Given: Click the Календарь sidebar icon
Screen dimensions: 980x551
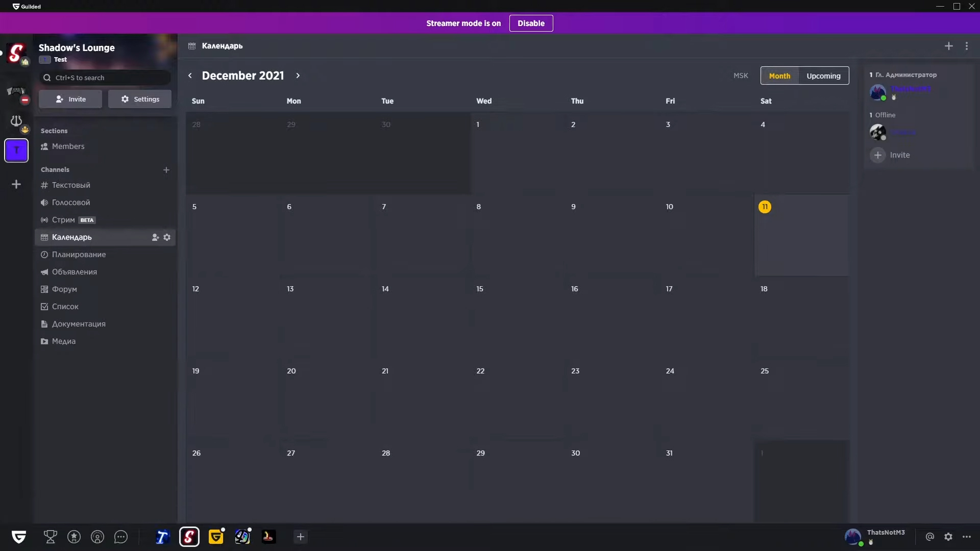Looking at the screenshot, I should (44, 237).
